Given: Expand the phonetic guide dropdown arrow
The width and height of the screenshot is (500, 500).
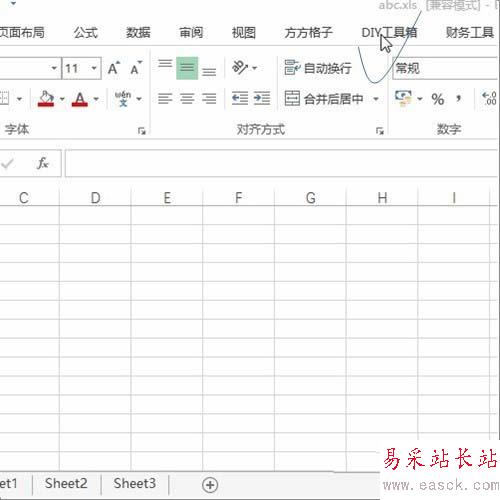Looking at the screenshot, I should (x=139, y=99).
